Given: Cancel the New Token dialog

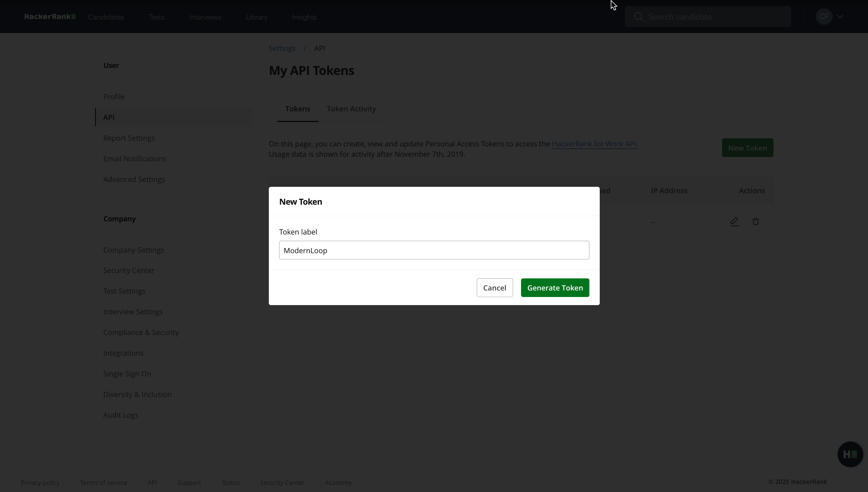Looking at the screenshot, I should click(x=494, y=288).
